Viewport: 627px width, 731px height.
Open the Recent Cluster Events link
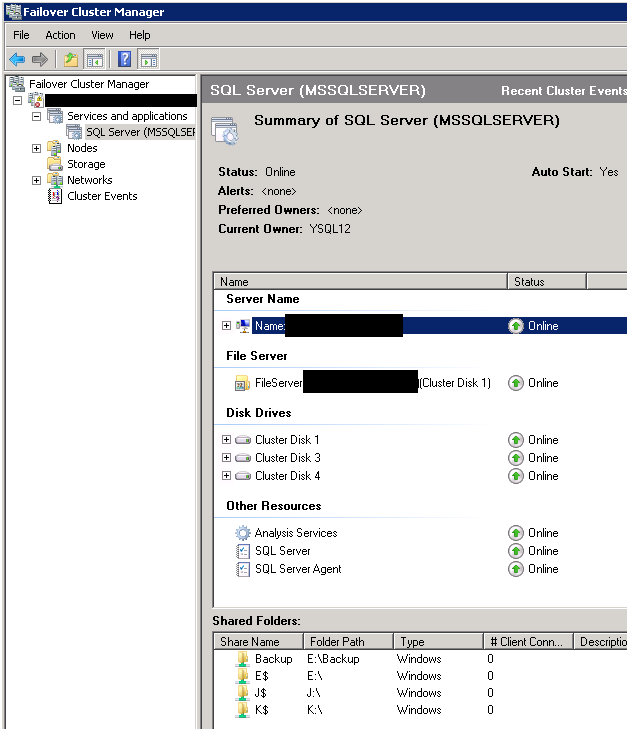(x=564, y=91)
